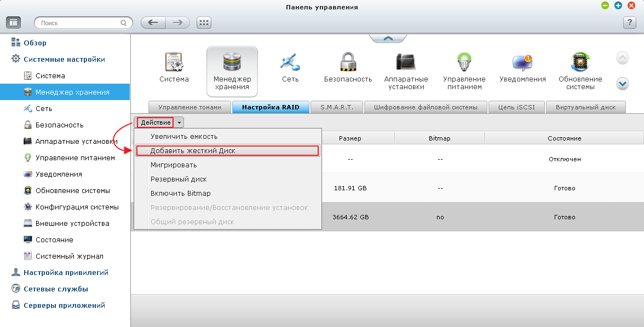Open the grid view button in toolbar
Image resolution: width=644 pixels, height=327 pixels.
click(204, 22)
